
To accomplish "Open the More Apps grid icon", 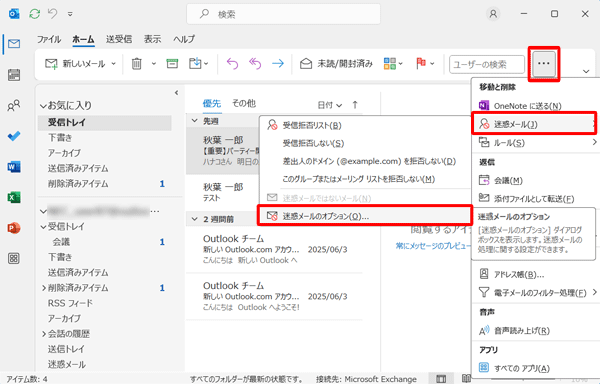I will tap(14, 259).
